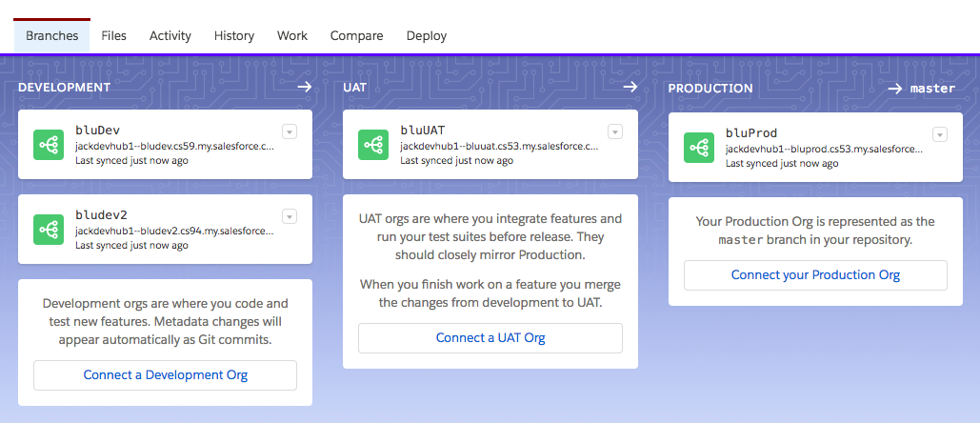980x423 pixels.
Task: Click the green branch icon for bluUAT
Action: point(373,145)
